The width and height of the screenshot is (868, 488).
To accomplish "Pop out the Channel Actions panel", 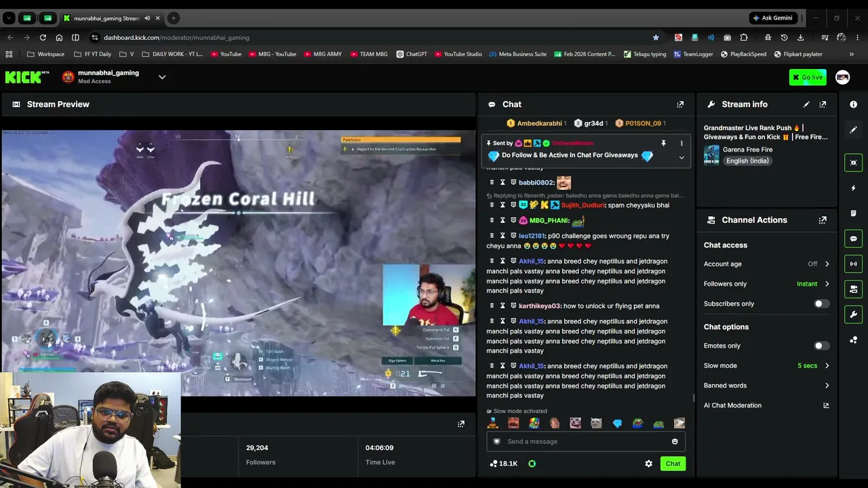I will tap(823, 220).
